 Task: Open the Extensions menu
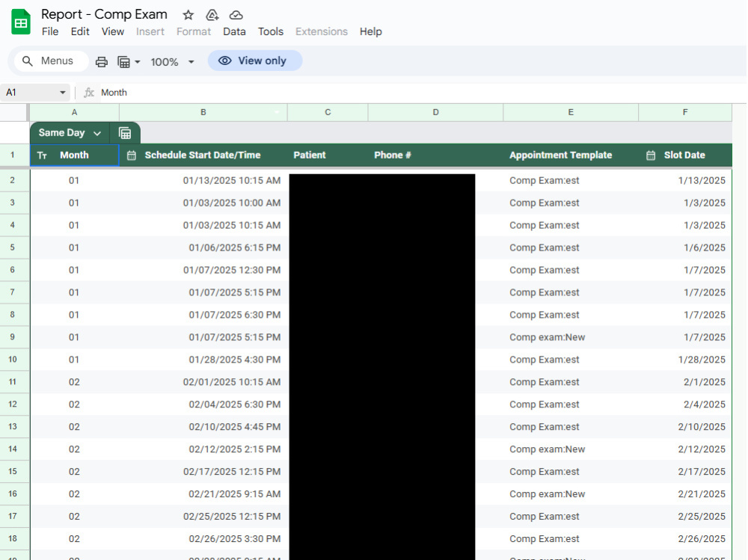[x=322, y=31]
